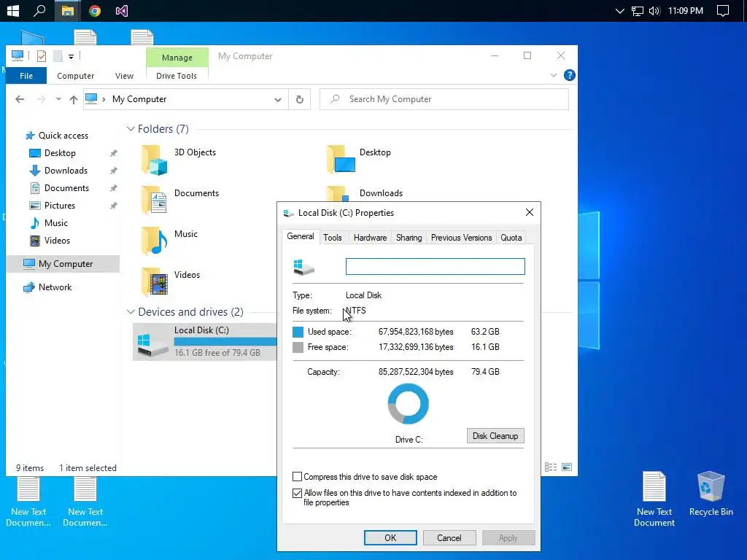Select Pictures in navigation pane
The image size is (747, 560).
[60, 206]
